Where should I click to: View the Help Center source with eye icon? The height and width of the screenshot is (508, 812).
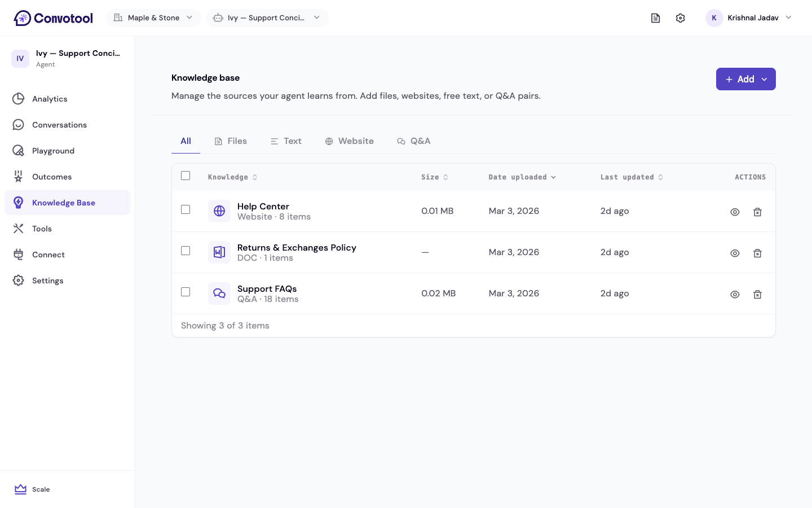pyautogui.click(x=735, y=212)
